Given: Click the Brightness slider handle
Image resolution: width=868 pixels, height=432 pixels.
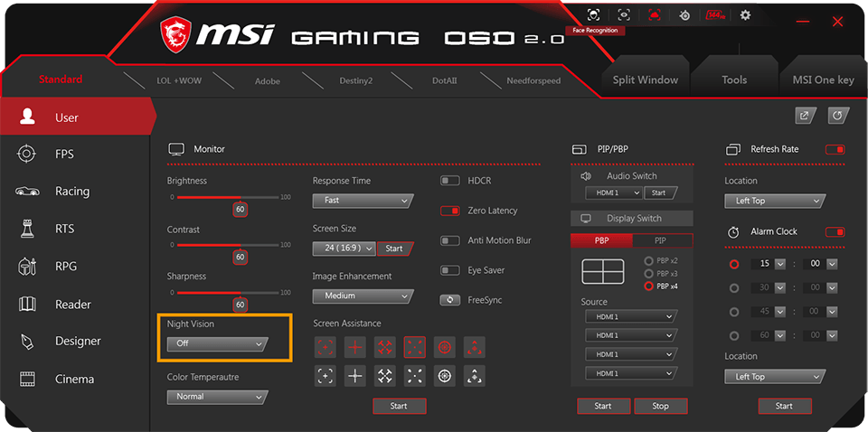Looking at the screenshot, I should [x=240, y=209].
